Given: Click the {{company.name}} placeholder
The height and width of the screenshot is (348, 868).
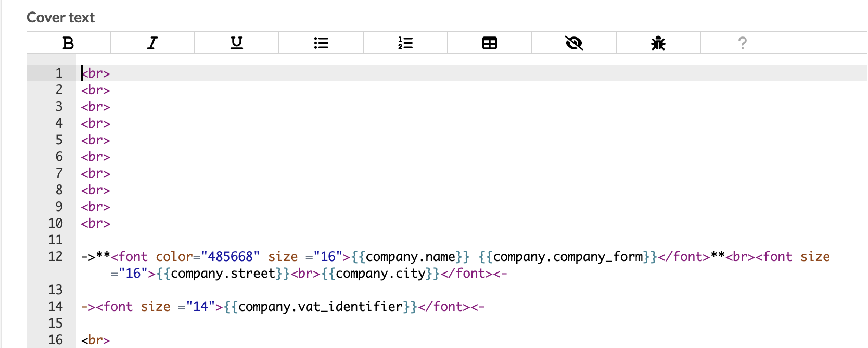Looking at the screenshot, I should [411, 257].
